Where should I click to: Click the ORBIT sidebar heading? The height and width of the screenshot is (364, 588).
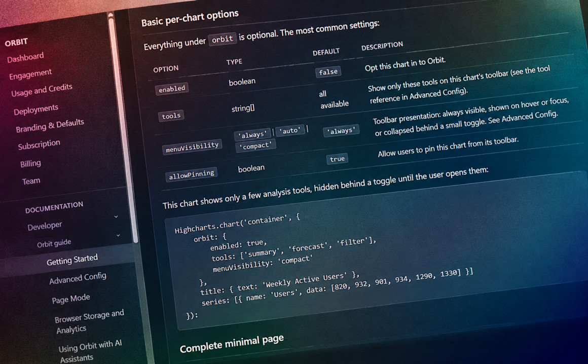pyautogui.click(x=16, y=42)
